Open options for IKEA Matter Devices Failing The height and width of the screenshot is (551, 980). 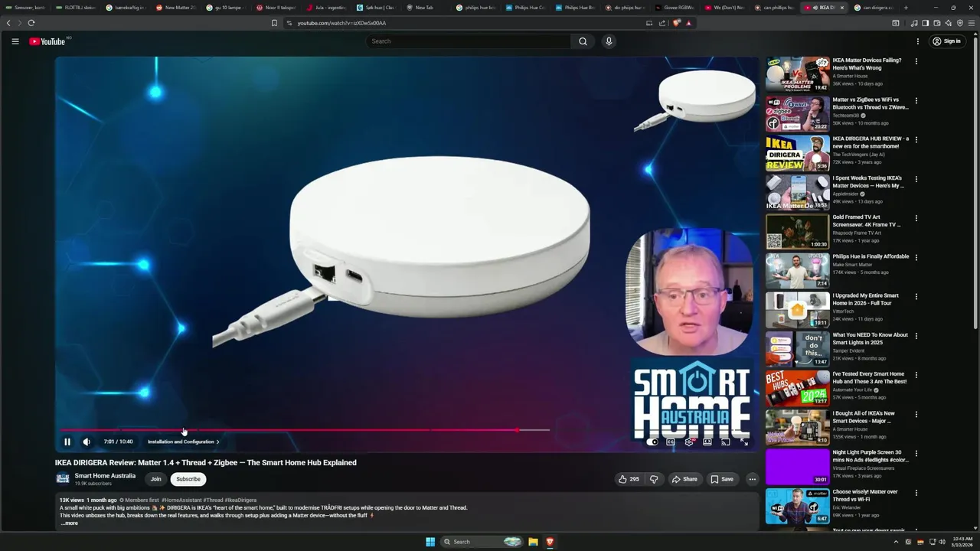(916, 61)
